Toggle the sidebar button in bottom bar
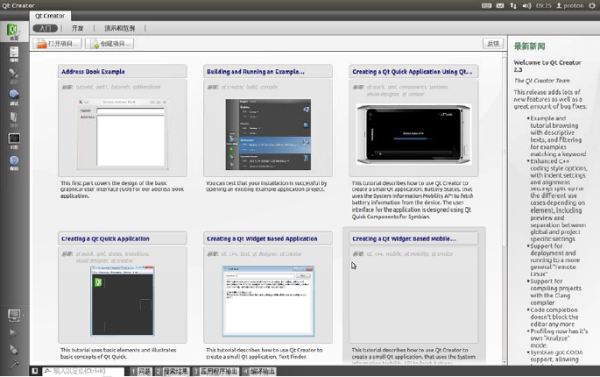Viewport: 600px width, 377px height. (35, 371)
